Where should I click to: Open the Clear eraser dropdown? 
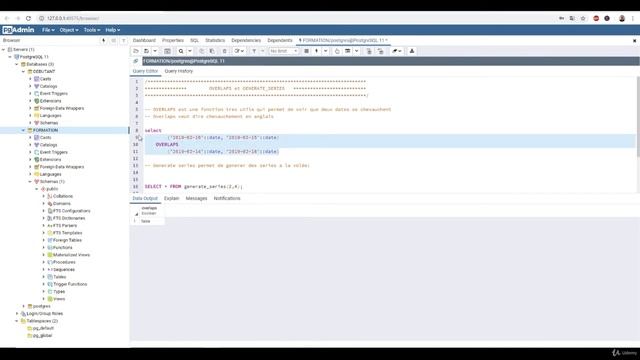click(397, 51)
